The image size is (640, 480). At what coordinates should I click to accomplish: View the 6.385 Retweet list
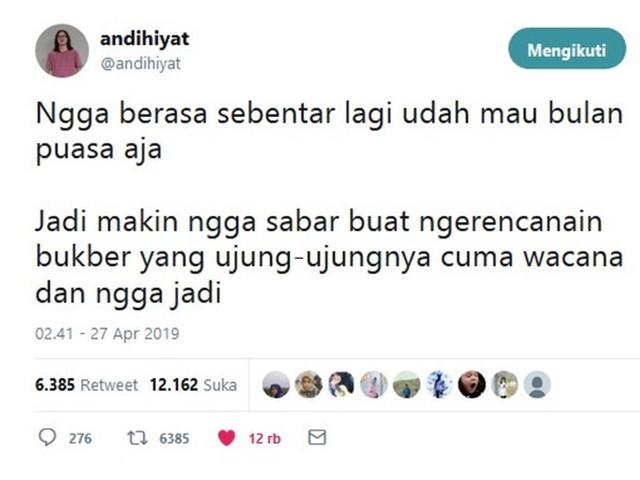pos(87,384)
